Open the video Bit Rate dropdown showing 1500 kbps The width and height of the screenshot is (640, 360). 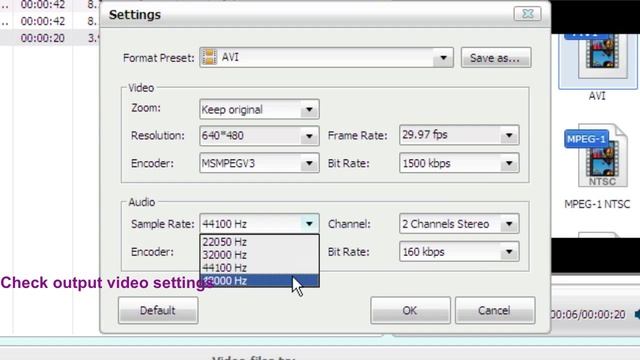point(509,163)
